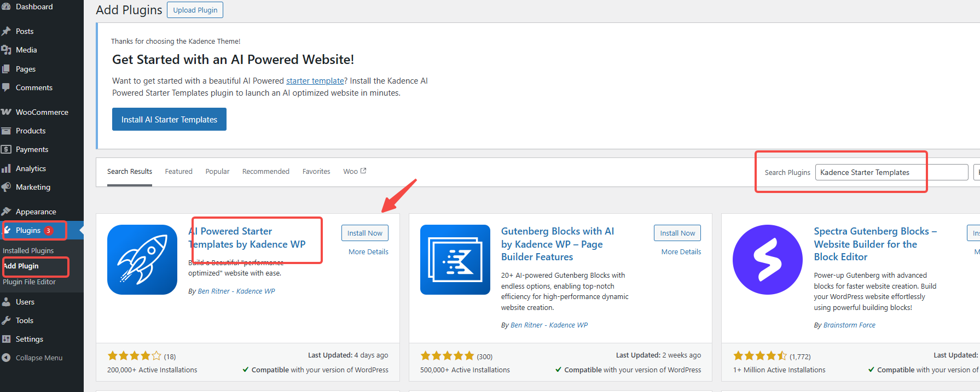The height and width of the screenshot is (392, 980).
Task: Click the five-star rating of Kadence Blocks
Action: tap(447, 356)
